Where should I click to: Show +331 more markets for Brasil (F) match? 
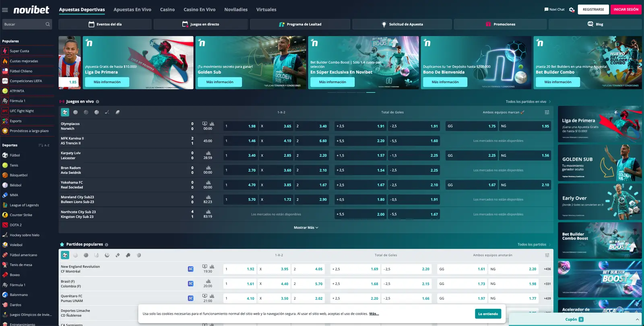point(547,284)
